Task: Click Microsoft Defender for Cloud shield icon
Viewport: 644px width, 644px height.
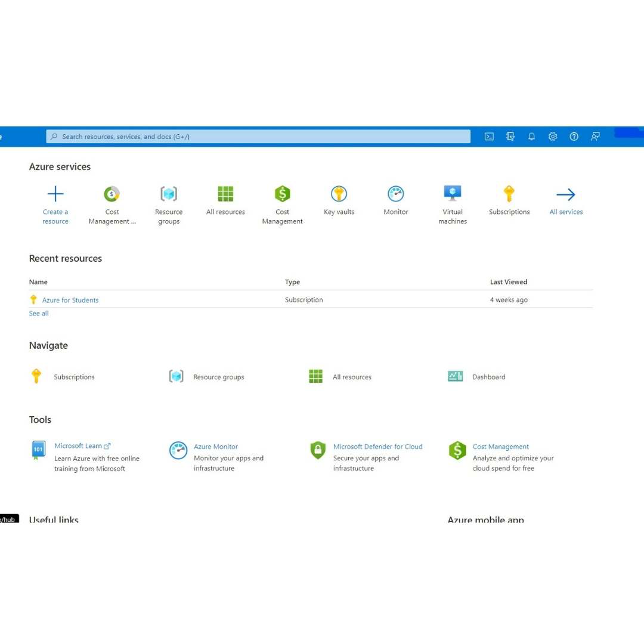Action: point(318,450)
